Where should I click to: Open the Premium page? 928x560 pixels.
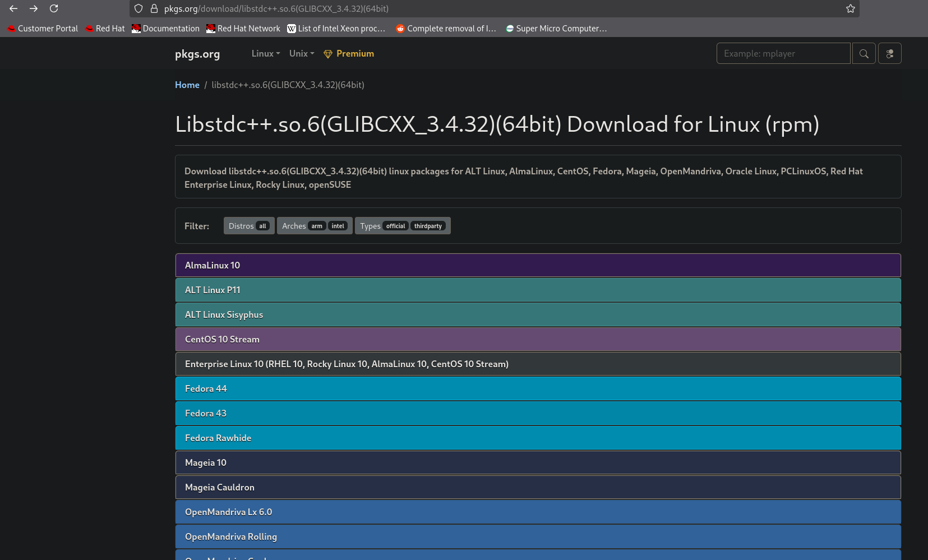click(349, 54)
